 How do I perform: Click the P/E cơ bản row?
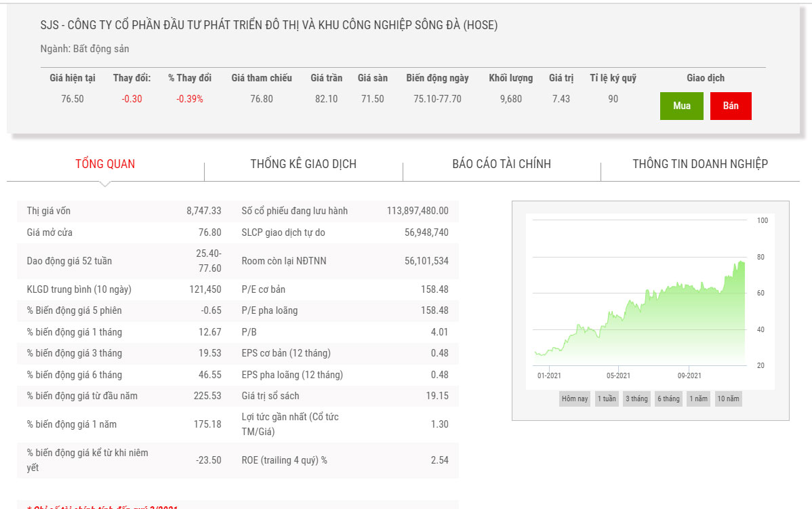344,289
